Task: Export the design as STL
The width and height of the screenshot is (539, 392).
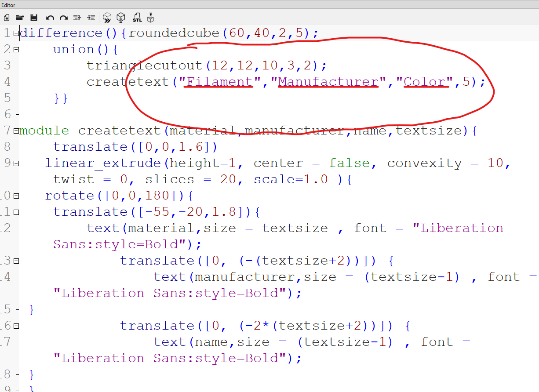Action: click(x=137, y=18)
